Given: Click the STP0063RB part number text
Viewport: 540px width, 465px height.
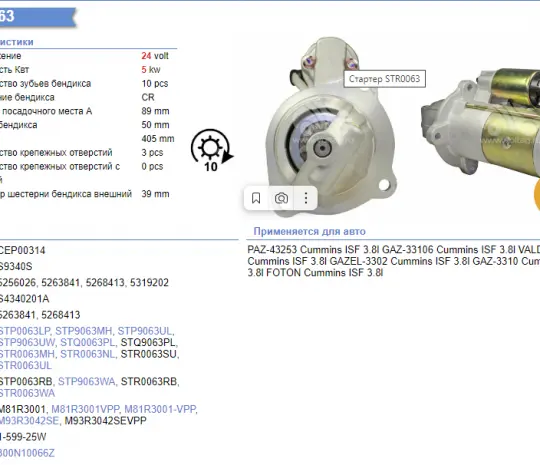Looking at the screenshot, I should (25, 382).
